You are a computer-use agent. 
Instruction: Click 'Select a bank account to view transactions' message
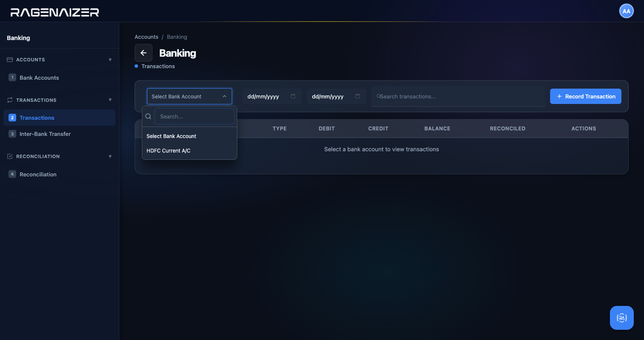(382, 149)
